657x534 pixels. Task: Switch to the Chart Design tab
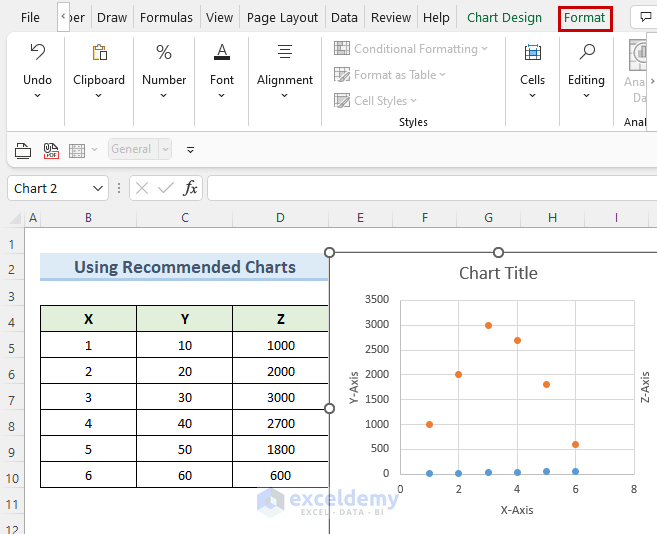click(x=504, y=18)
